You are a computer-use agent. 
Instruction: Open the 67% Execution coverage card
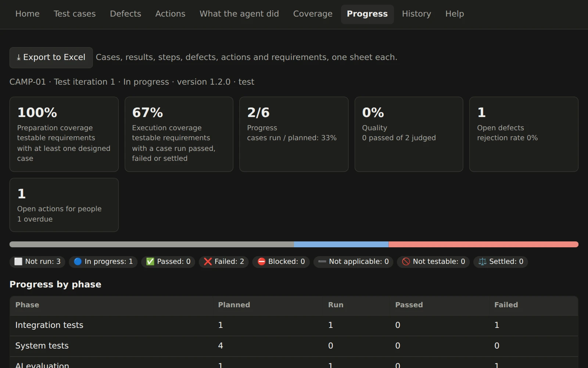click(179, 134)
